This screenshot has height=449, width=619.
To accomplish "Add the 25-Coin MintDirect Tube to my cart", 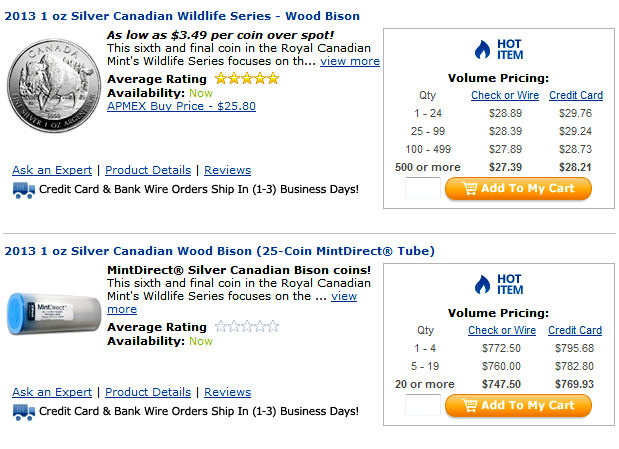I will point(518,406).
